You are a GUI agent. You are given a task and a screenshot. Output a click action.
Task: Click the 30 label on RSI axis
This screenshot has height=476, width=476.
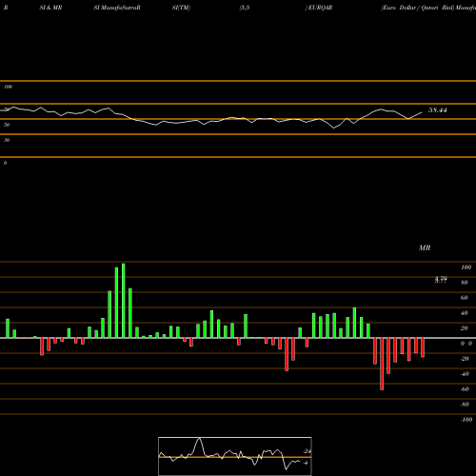pyautogui.click(x=7, y=140)
